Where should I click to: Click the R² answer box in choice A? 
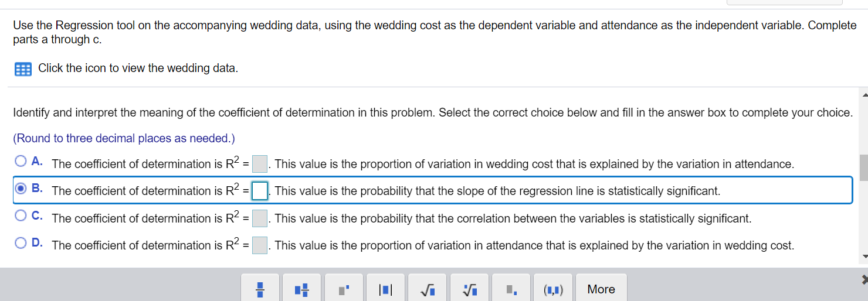(260, 164)
